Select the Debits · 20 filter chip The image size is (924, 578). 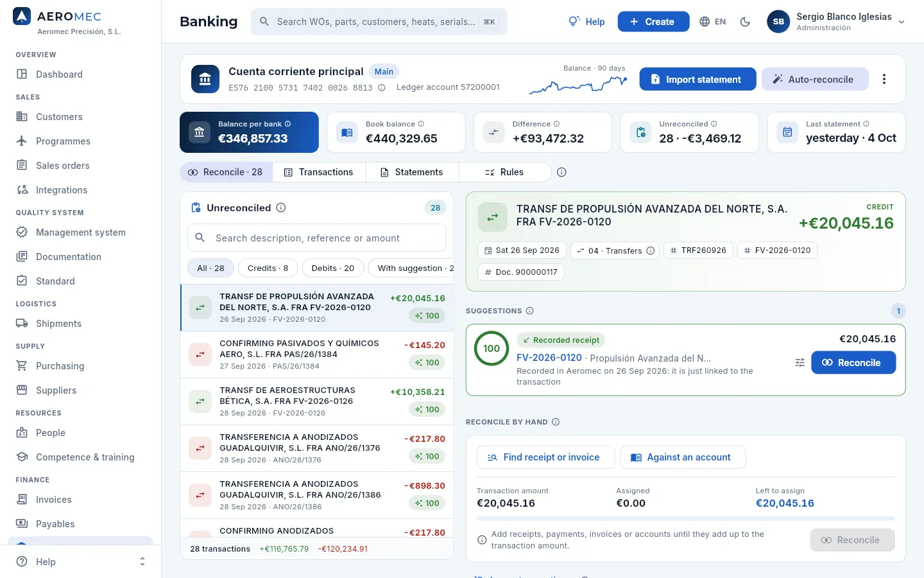tap(332, 268)
